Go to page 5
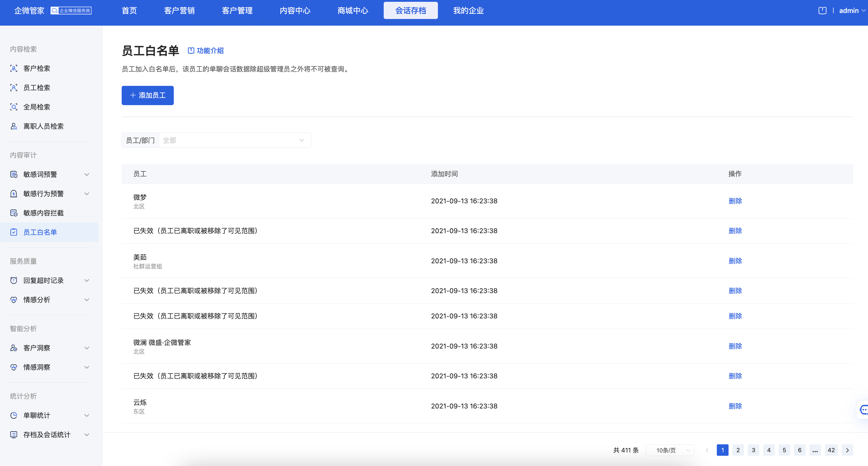 pyautogui.click(x=784, y=450)
